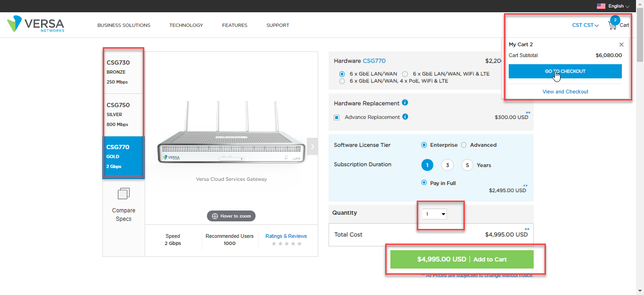Open Support menu
The width and height of the screenshot is (644, 295).
278,25
